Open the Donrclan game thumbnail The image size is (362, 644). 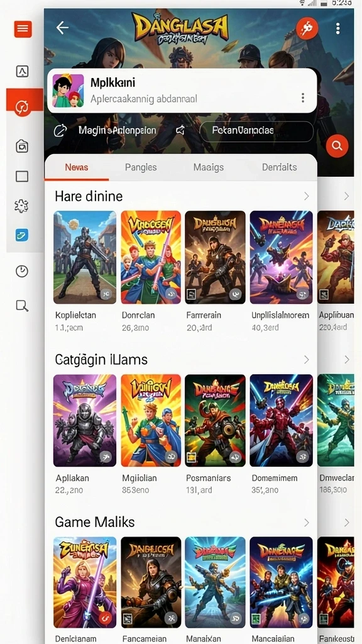click(151, 257)
